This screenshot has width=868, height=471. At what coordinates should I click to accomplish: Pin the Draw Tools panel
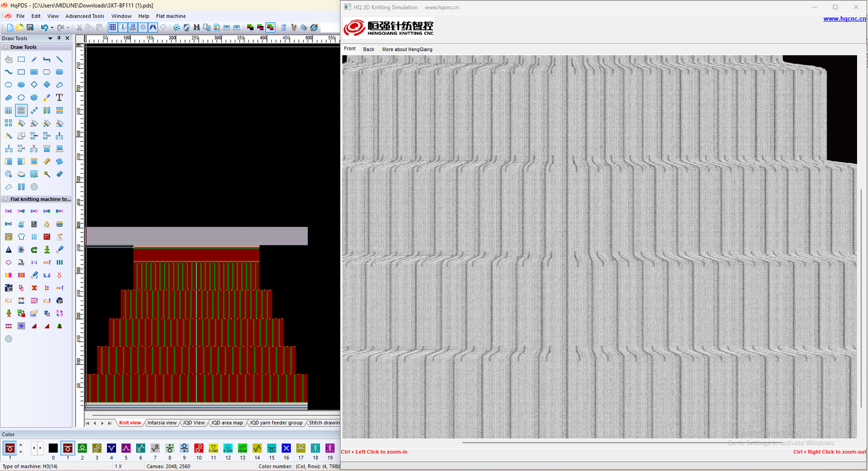[59, 39]
